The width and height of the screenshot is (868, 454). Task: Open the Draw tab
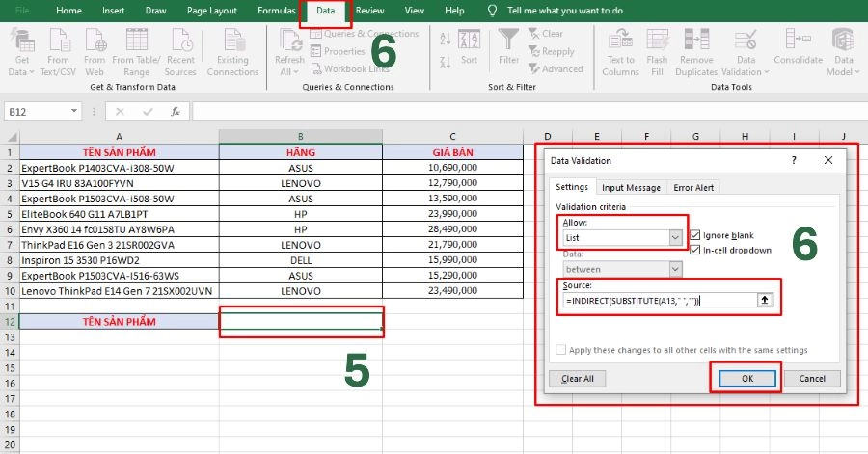(x=155, y=11)
